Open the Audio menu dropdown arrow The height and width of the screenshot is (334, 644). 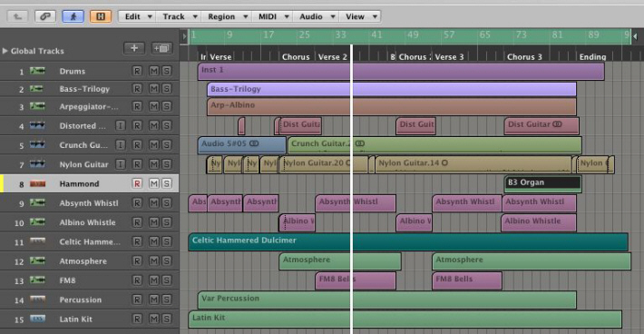(x=333, y=17)
